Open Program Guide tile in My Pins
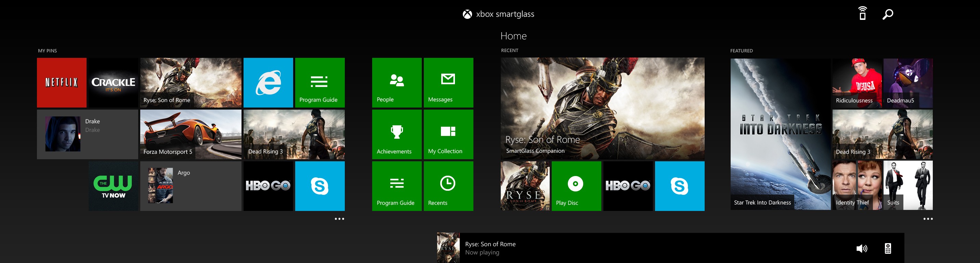The width and height of the screenshot is (980, 263). tap(319, 82)
